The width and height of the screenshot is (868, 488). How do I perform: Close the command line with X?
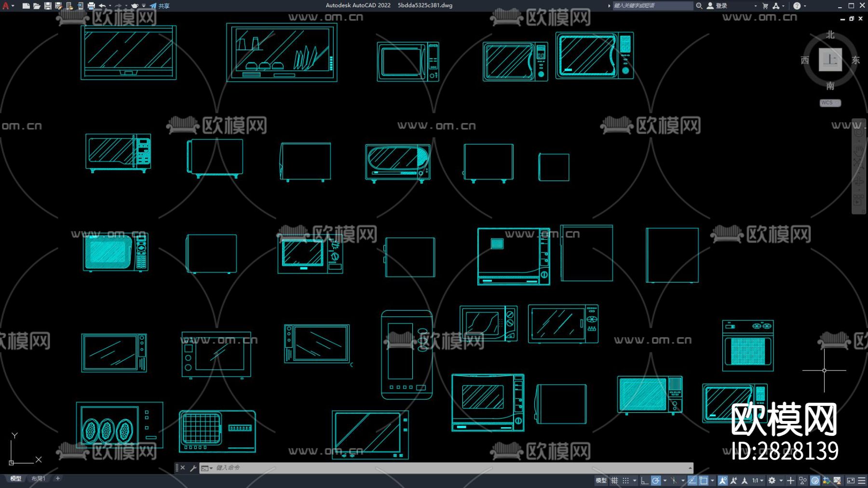pos(183,468)
